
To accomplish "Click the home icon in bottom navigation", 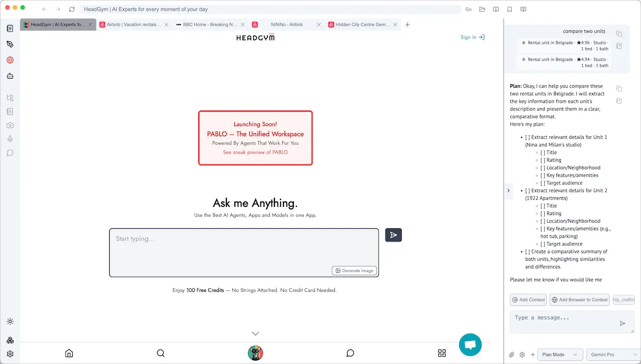I will pyautogui.click(x=69, y=353).
